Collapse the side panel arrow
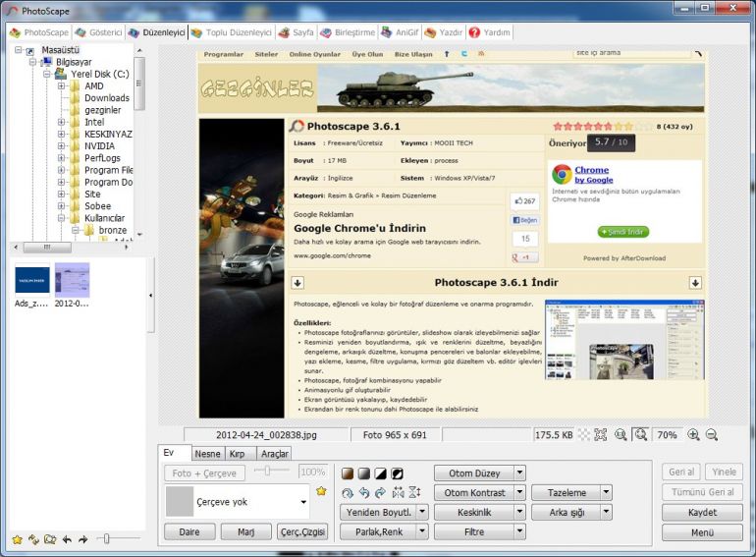 151,295
